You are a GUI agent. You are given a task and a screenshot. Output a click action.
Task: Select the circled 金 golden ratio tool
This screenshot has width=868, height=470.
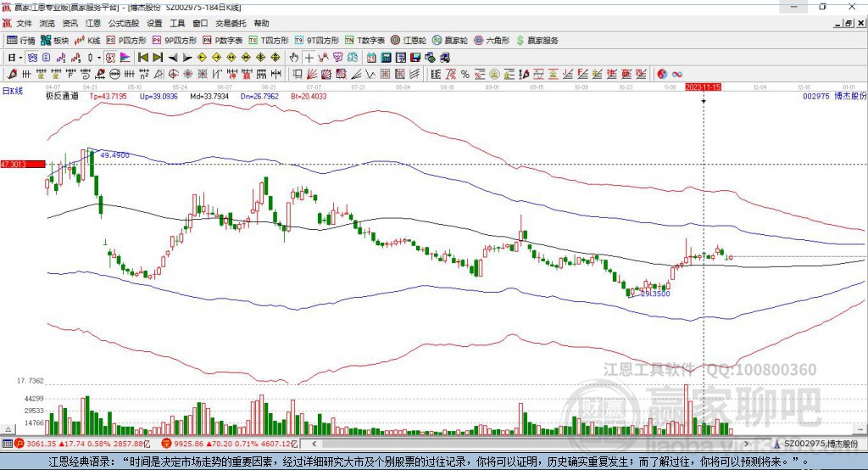[494, 74]
